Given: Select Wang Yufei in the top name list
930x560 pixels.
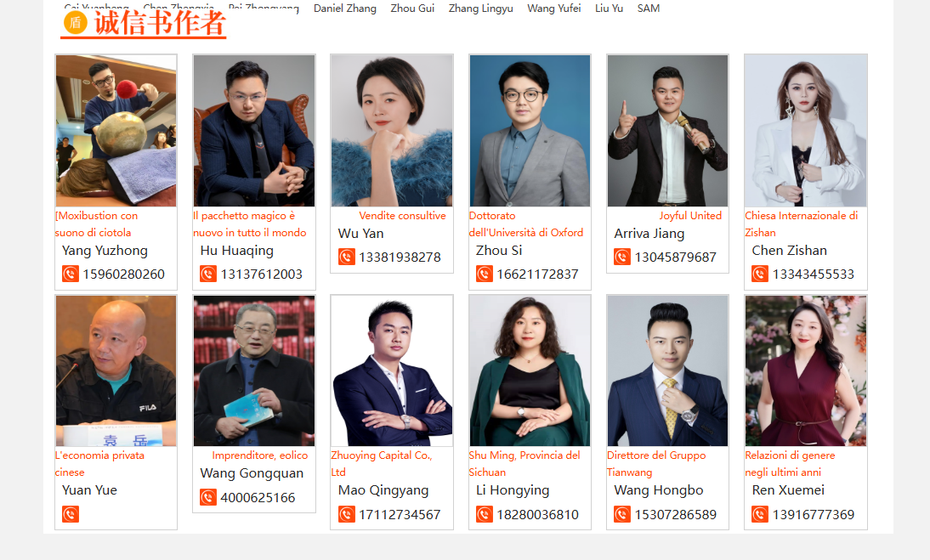Looking at the screenshot, I should 554,8.
